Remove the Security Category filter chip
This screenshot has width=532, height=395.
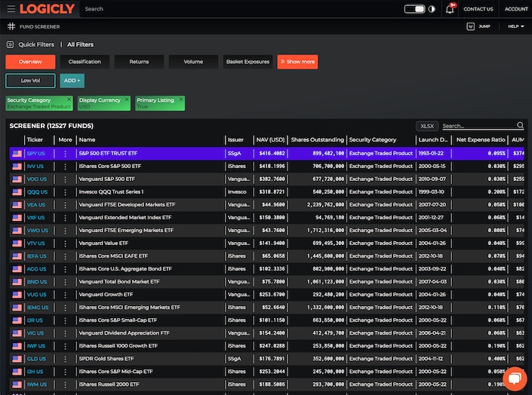(x=69, y=100)
